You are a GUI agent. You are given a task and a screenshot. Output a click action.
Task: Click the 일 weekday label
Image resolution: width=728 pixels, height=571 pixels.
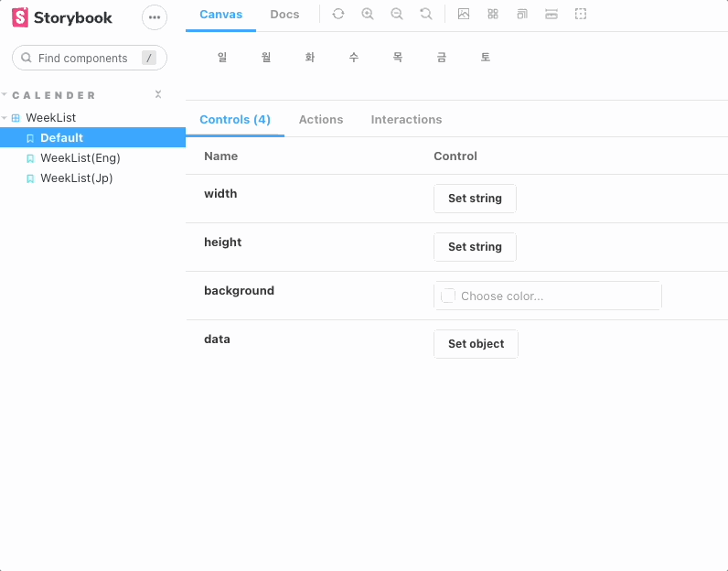222,57
